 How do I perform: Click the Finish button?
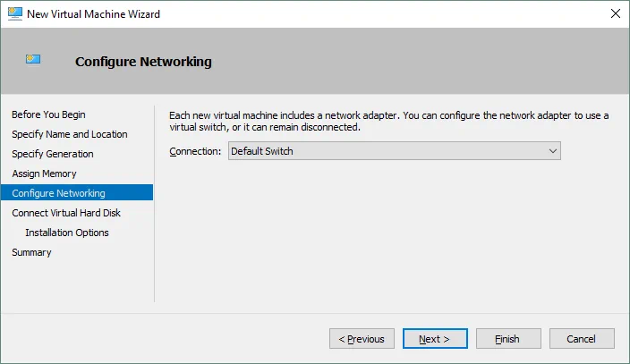pos(508,339)
